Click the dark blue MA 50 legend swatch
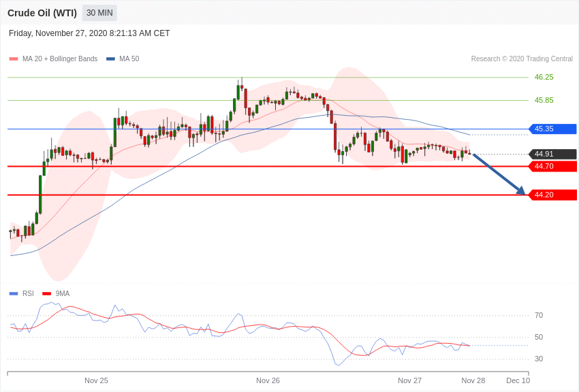Viewport: 579px width, 392px height. click(x=110, y=59)
